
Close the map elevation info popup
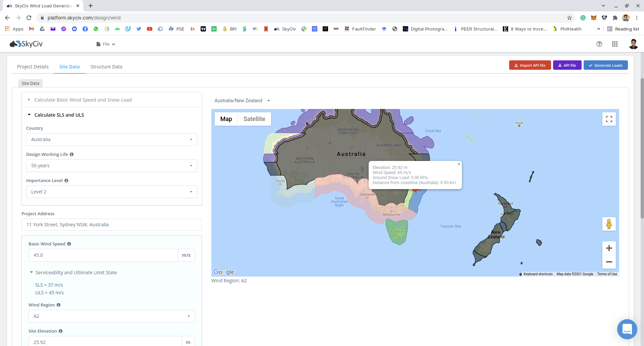(x=459, y=164)
